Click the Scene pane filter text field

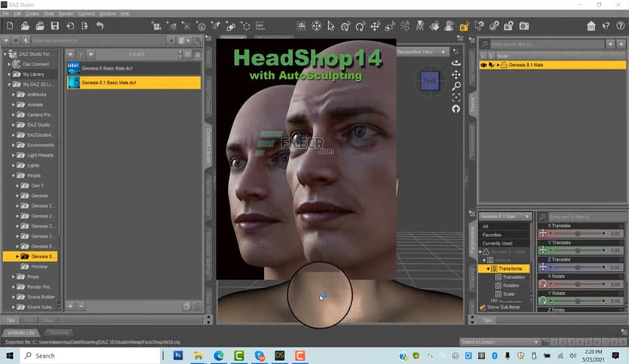coord(547,44)
